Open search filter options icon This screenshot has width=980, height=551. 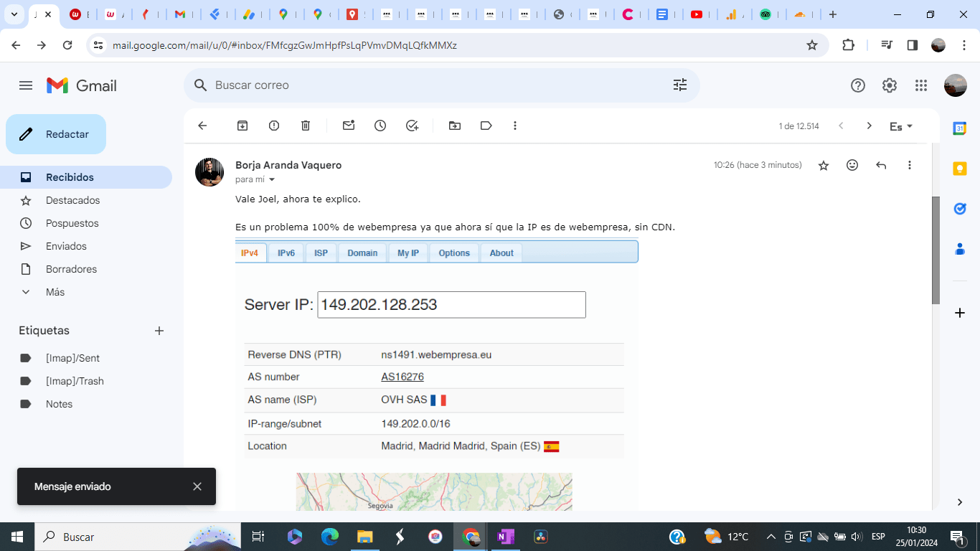[x=680, y=85]
